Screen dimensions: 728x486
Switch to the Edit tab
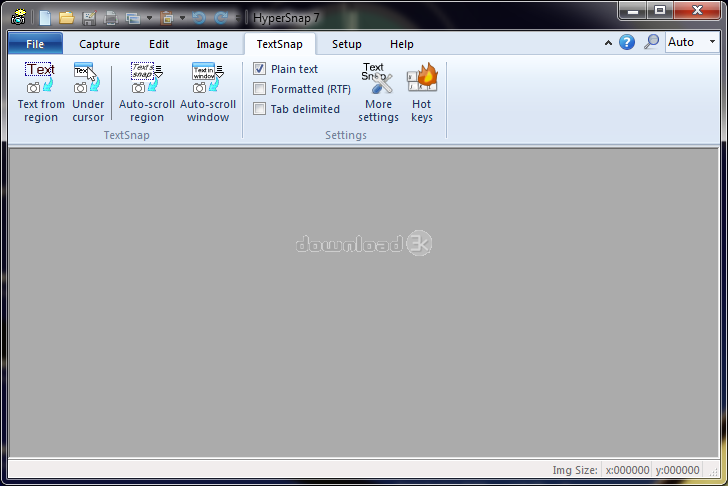click(x=159, y=44)
